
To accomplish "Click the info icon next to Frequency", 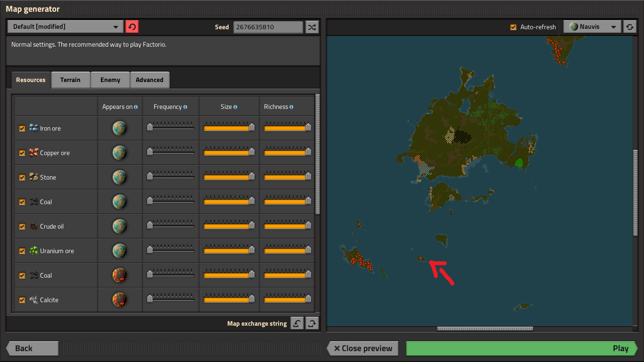I will click(x=185, y=107).
